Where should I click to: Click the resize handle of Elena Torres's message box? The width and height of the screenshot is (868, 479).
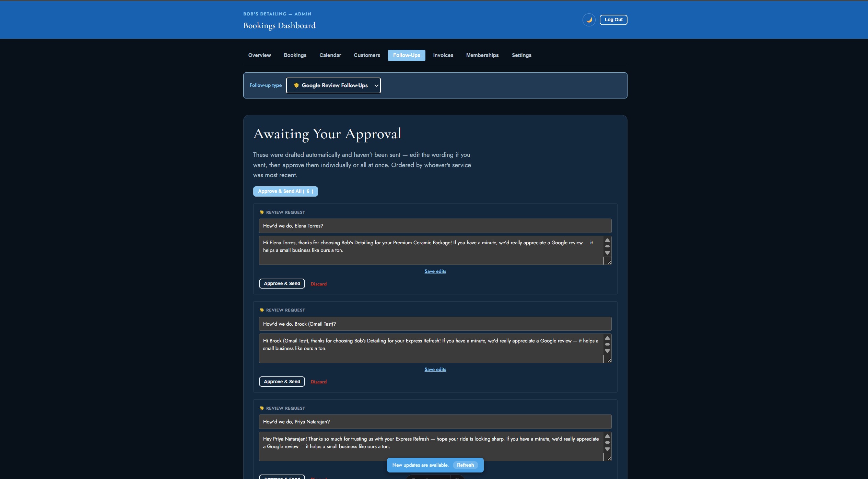pos(608,261)
